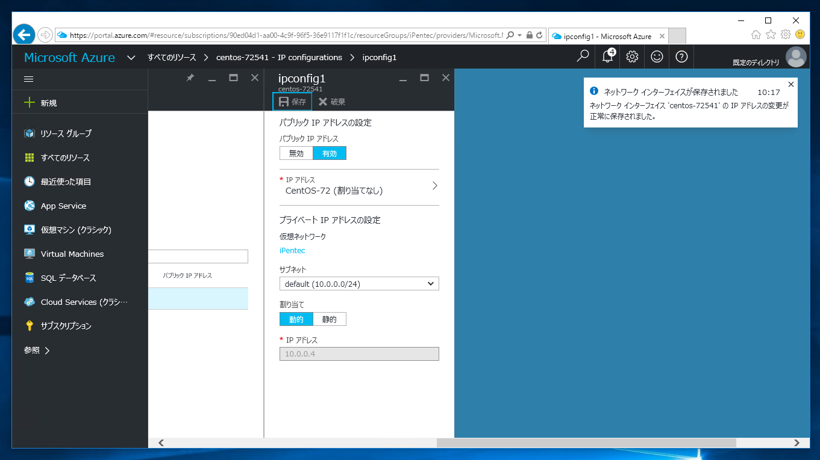Open サブスクリプション in sidebar
This screenshot has width=820, height=460.
(x=66, y=326)
